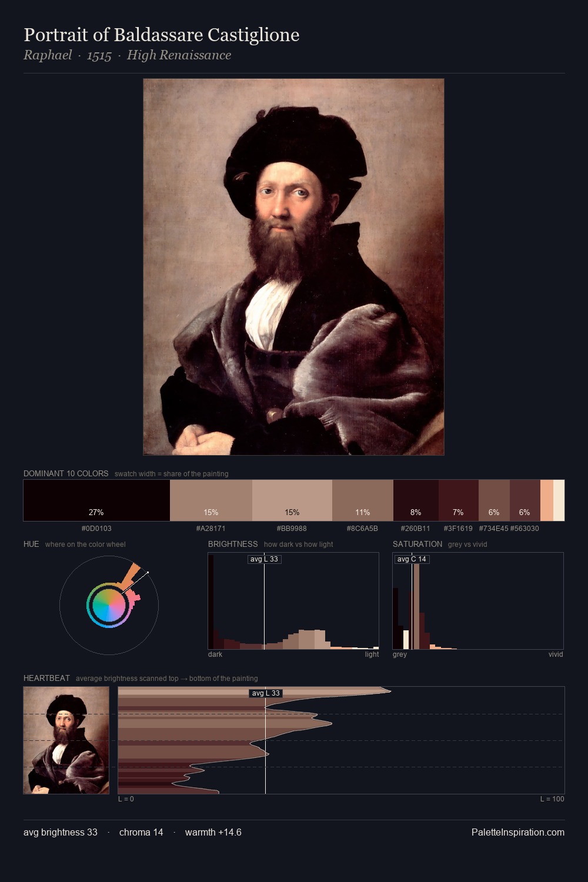Choose the #3F1619 maroon swatch labeled 7%

(459, 500)
